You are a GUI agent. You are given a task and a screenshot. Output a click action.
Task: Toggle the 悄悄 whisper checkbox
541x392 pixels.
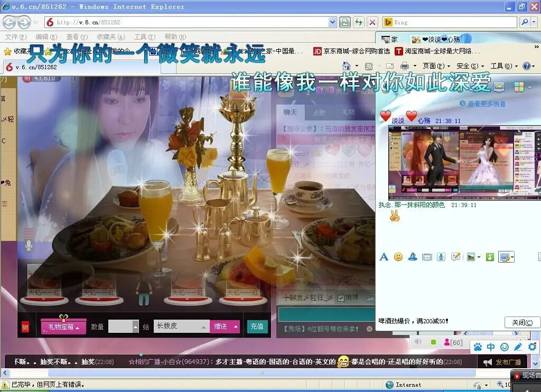click(341, 298)
